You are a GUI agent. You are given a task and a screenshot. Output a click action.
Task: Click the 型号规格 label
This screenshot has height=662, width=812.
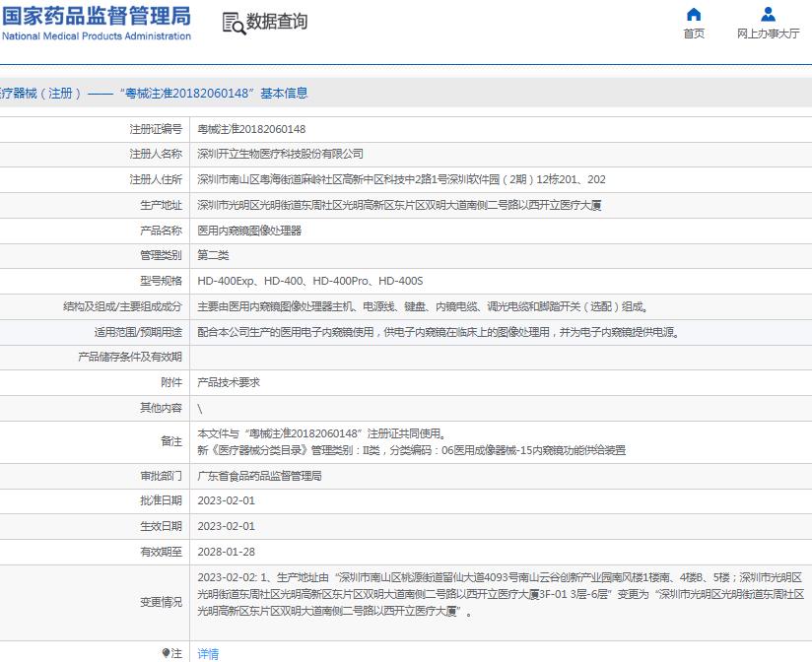click(161, 281)
